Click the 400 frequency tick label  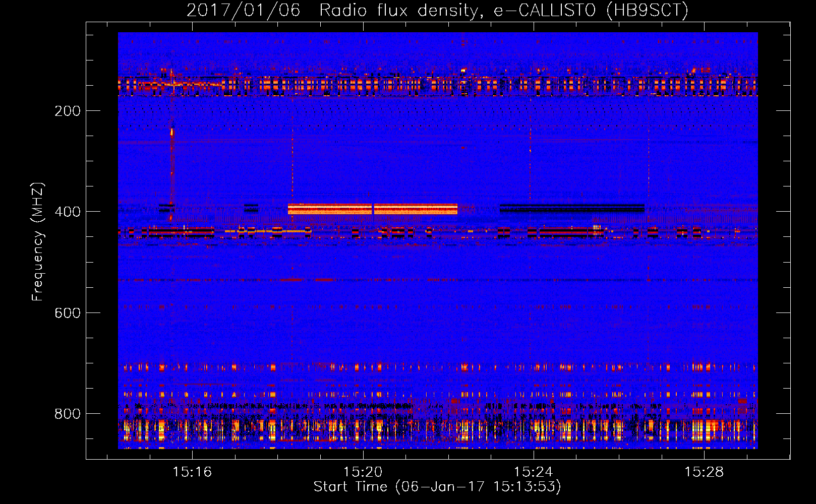coord(68,212)
